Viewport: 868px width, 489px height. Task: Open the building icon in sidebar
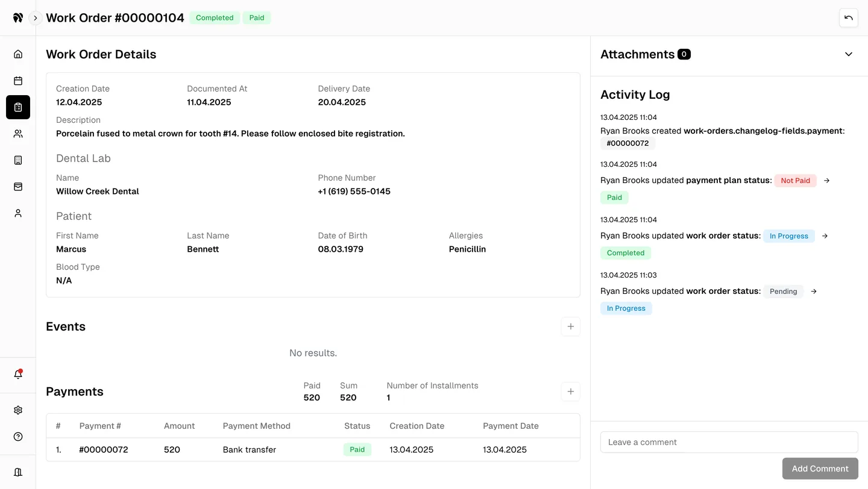click(18, 160)
